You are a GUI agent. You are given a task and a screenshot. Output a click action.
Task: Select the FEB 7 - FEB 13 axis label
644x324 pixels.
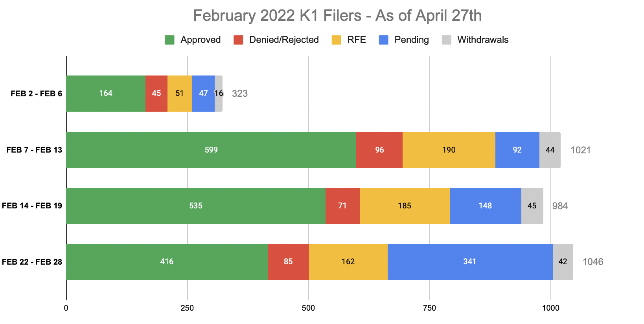click(34, 150)
